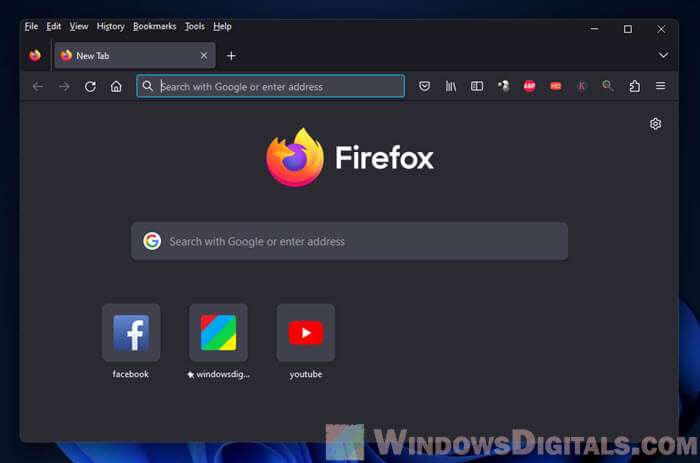Image resolution: width=700 pixels, height=463 pixels.
Task: Click the Google logo in search box
Action: (152, 241)
